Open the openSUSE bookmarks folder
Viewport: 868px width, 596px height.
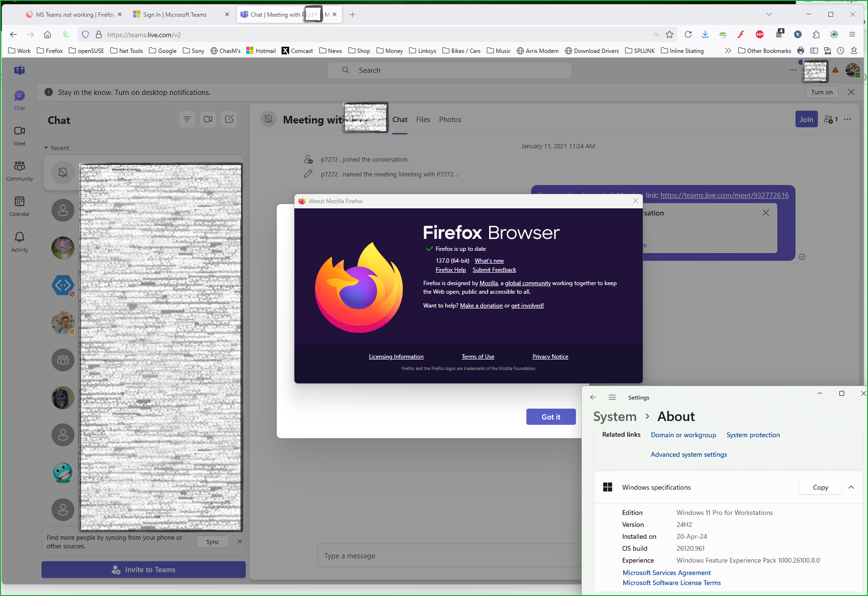click(86, 51)
